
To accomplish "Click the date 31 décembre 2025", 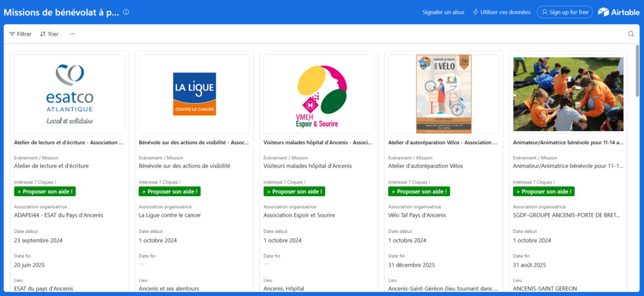I will point(411,265).
